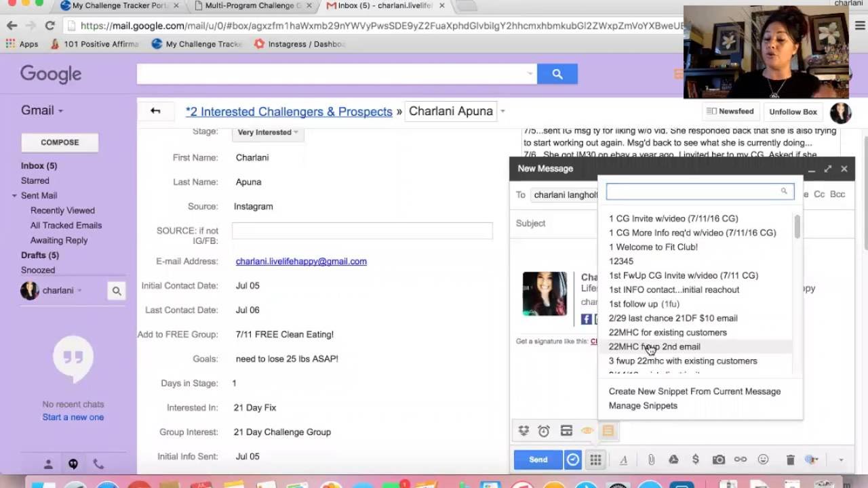The width and height of the screenshot is (868, 488).
Task: Open charlani.livelifehappy@gmail.com email link
Action: [301, 261]
